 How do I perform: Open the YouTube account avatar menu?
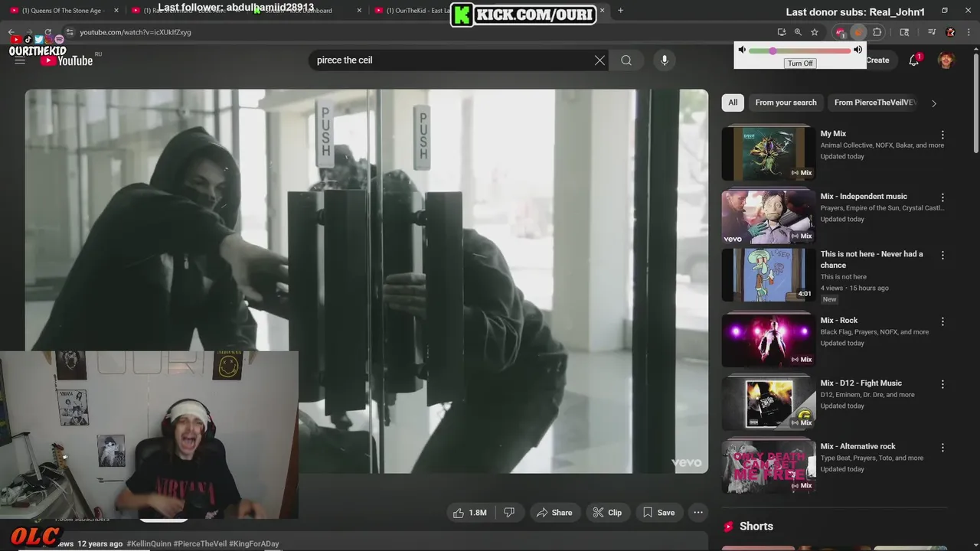click(946, 60)
